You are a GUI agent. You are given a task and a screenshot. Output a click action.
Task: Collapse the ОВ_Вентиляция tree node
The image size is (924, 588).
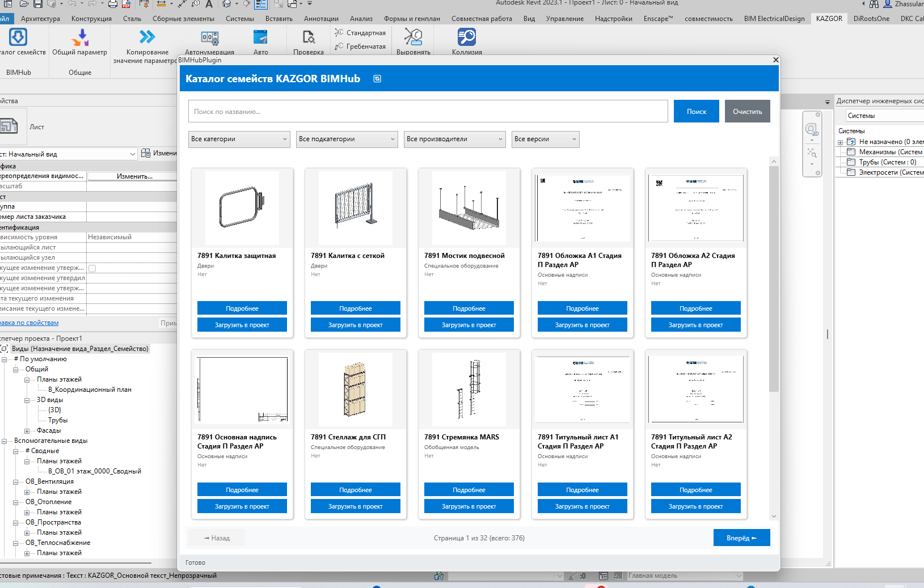click(x=16, y=482)
